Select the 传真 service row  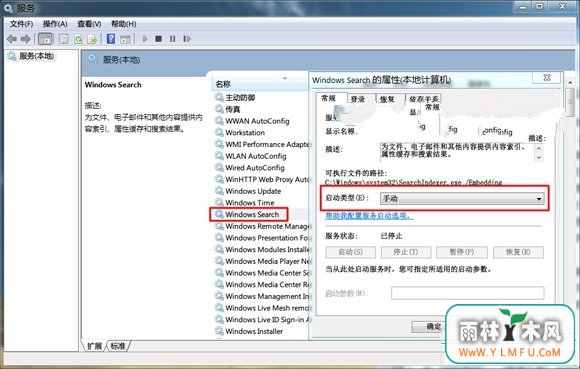click(233, 109)
